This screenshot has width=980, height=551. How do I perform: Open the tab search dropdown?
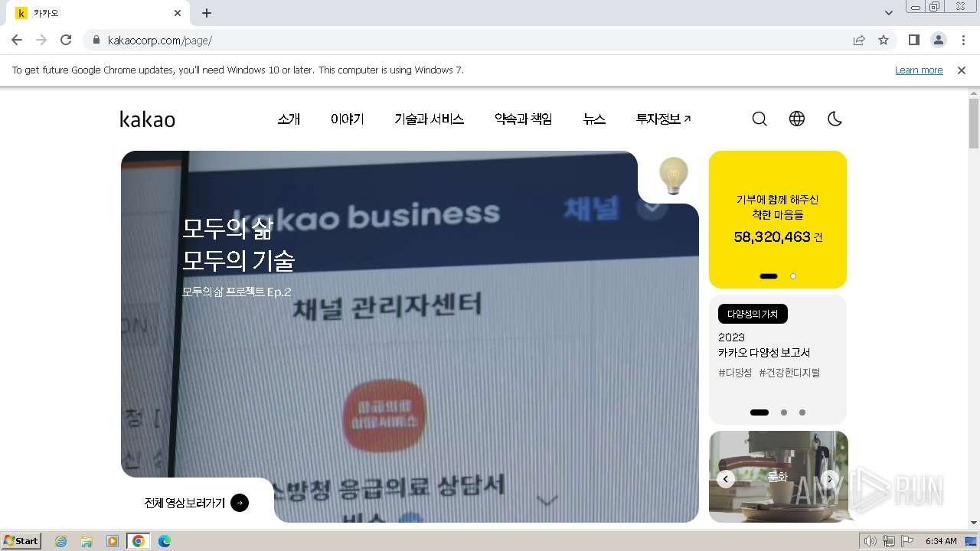888,13
